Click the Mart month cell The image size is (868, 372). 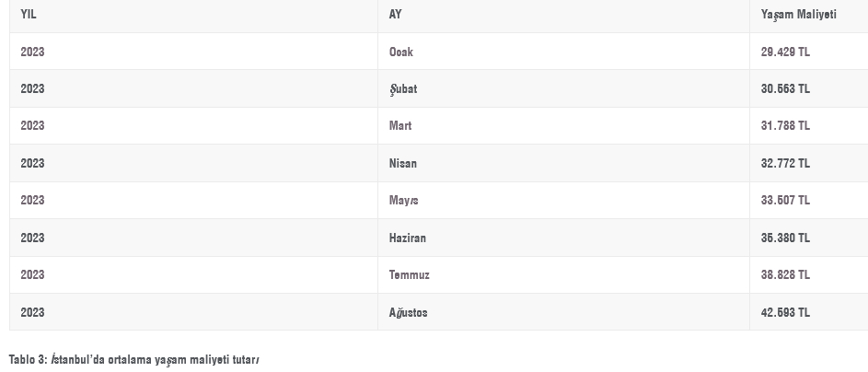click(x=400, y=126)
